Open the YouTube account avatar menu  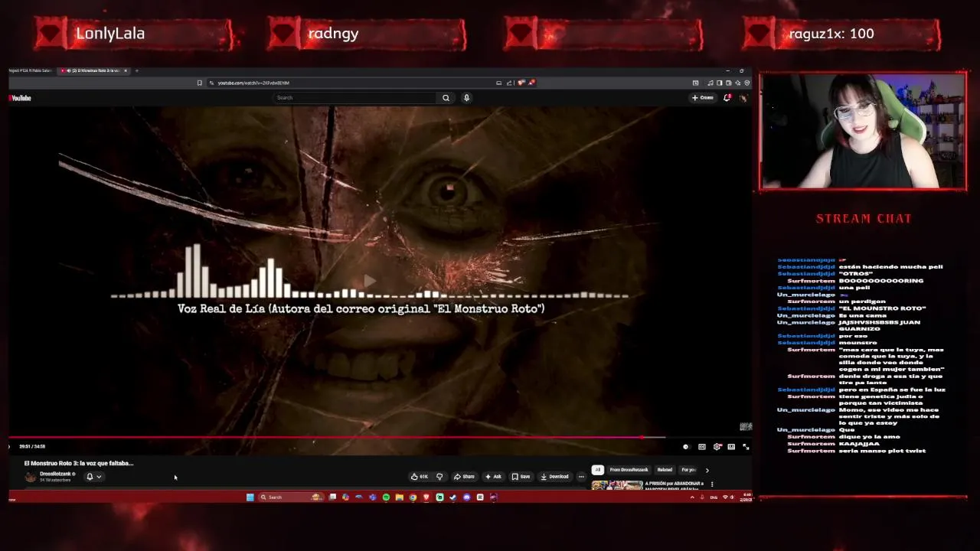(743, 98)
